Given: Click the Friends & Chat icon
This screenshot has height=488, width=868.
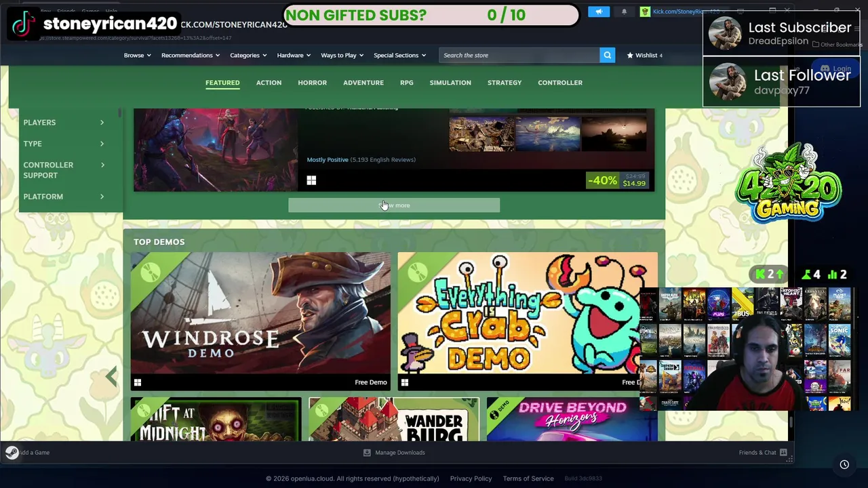Looking at the screenshot, I should (783, 453).
